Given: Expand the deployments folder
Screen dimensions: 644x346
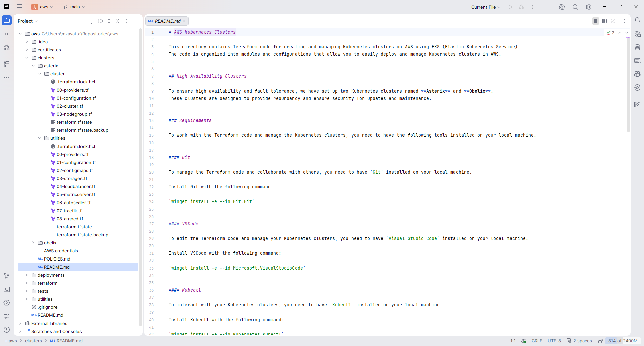Looking at the screenshot, I should (x=27, y=275).
